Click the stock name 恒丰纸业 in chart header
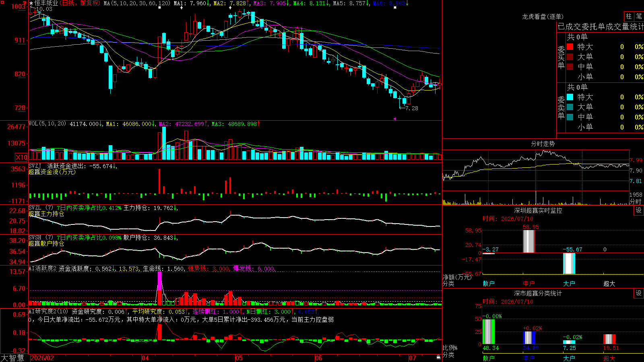Image resolution: width=644 pixels, height=362 pixels. click(46, 3)
